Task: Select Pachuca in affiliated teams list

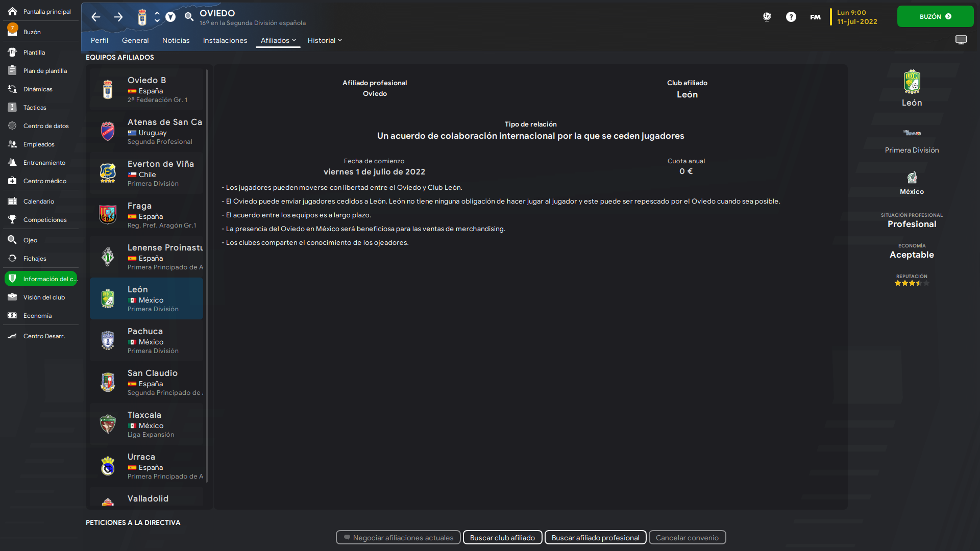Action: (146, 340)
